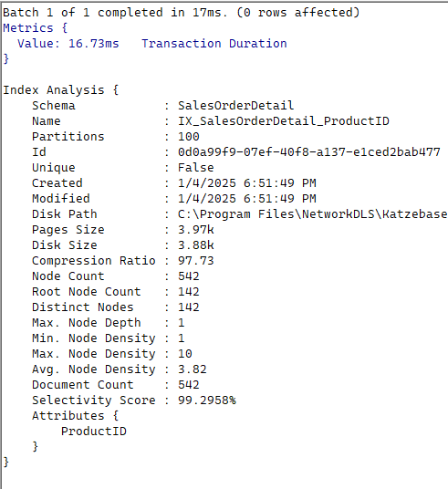Click the Id GUID value
Screen dimensions: 448x489
309,152
